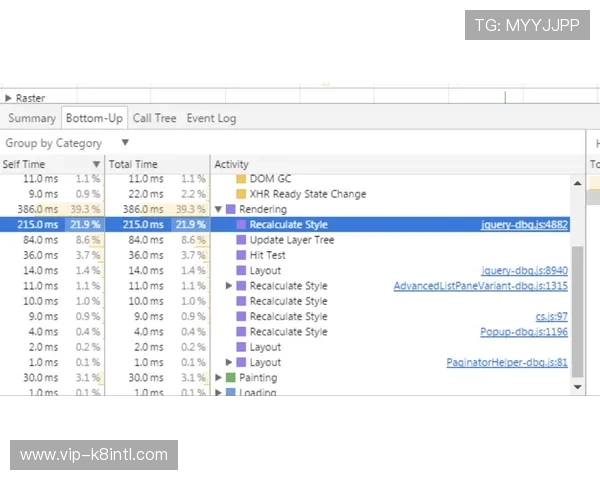The width and height of the screenshot is (600, 480).
Task: Open the jquery-dbg.js:4882 source link
Action: pyautogui.click(x=524, y=225)
